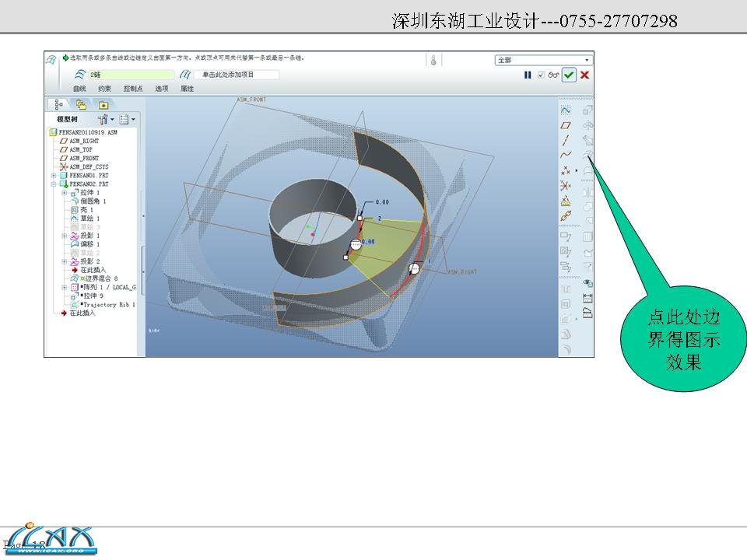Select the 倒圆角 1 feature

(x=88, y=201)
